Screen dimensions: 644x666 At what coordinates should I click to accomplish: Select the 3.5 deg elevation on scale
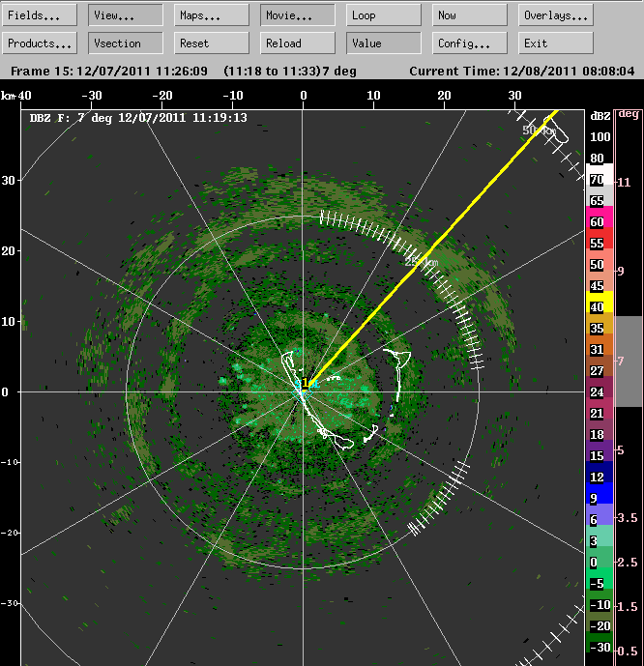point(629,518)
